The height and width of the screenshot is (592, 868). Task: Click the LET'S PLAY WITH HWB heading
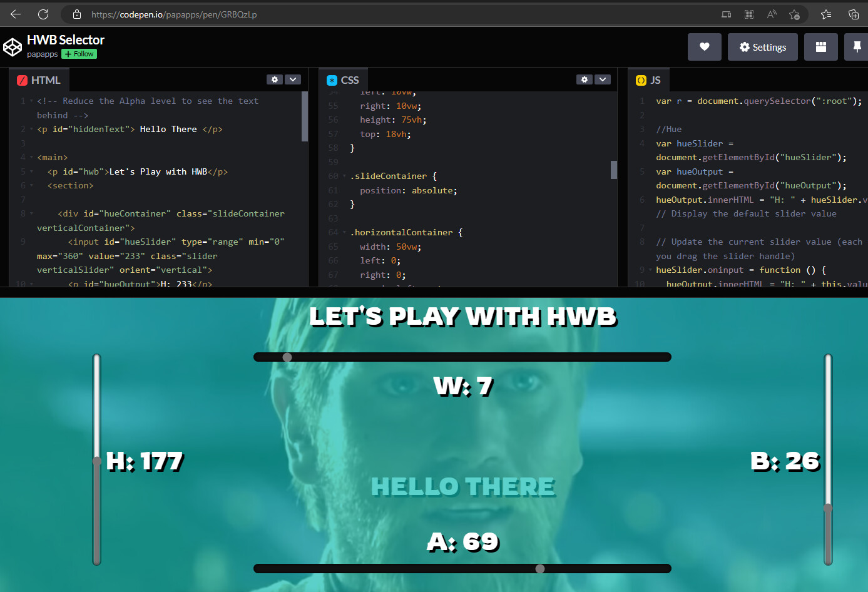[x=463, y=317]
